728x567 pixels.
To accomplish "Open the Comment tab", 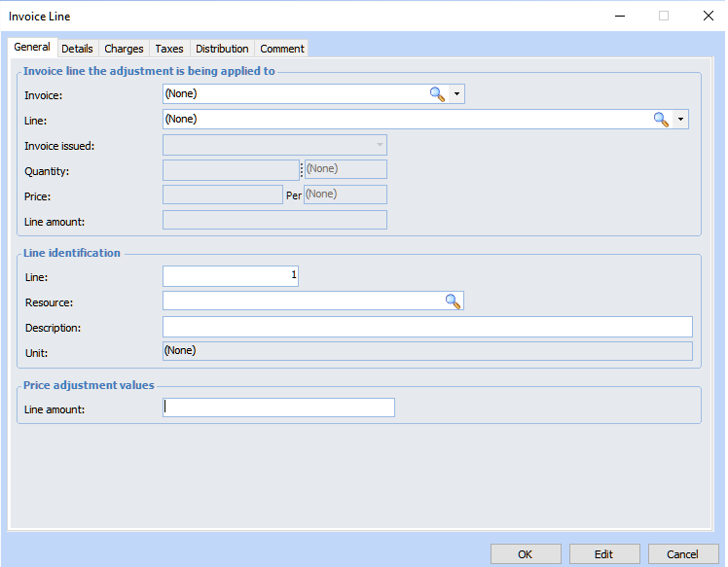I will tap(282, 49).
